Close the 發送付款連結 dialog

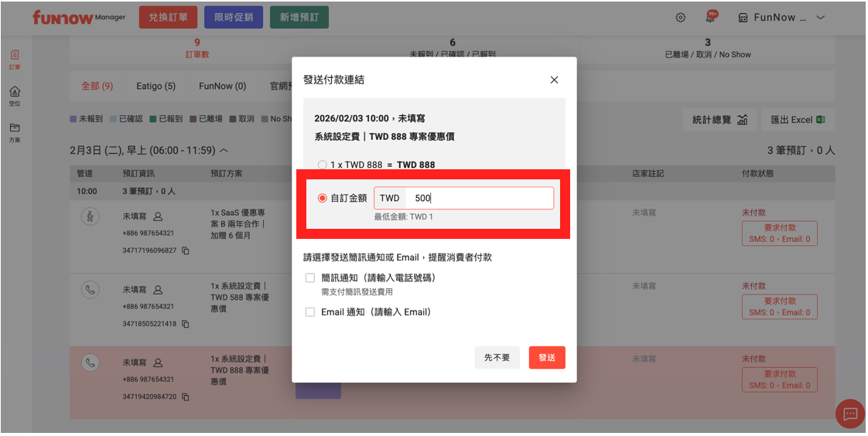click(x=554, y=80)
